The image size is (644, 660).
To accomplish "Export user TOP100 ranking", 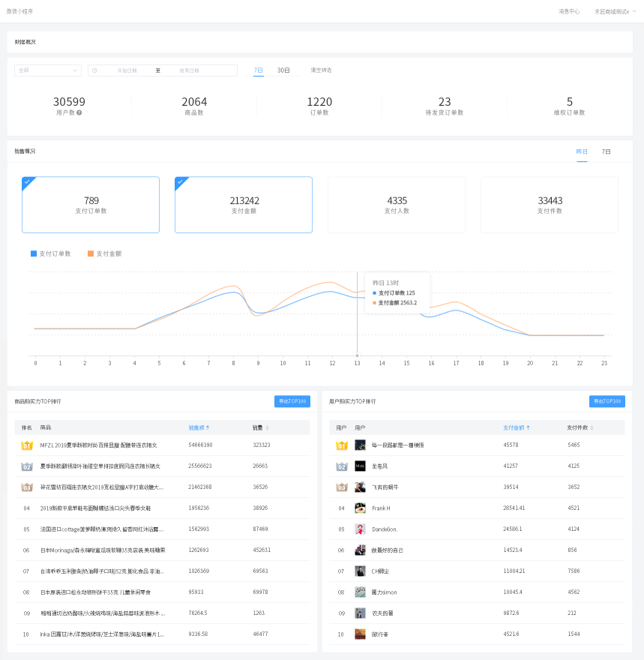I will click(x=607, y=401).
